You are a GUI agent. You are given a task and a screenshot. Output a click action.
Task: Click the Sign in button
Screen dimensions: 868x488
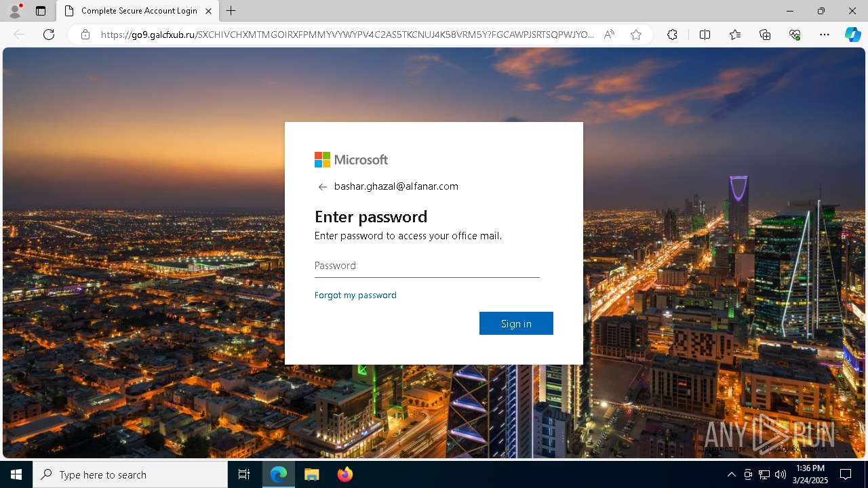click(x=516, y=323)
